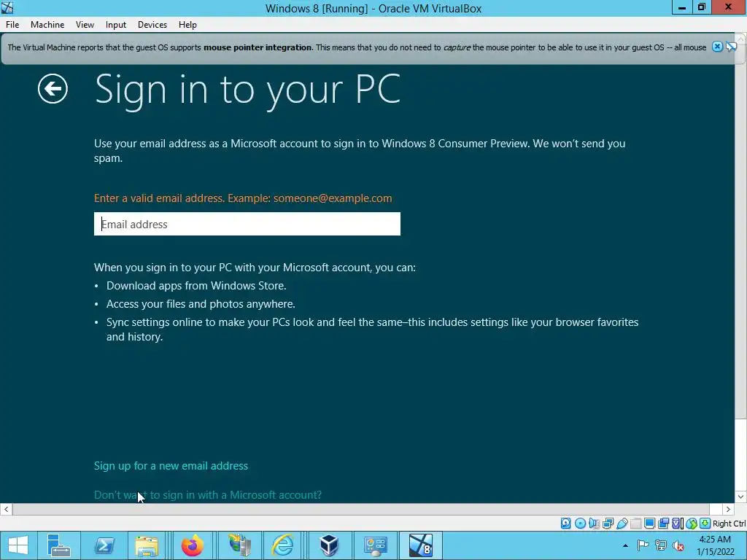Dismiss the mouse pointer integration notification
747x560 pixels.
point(717,47)
